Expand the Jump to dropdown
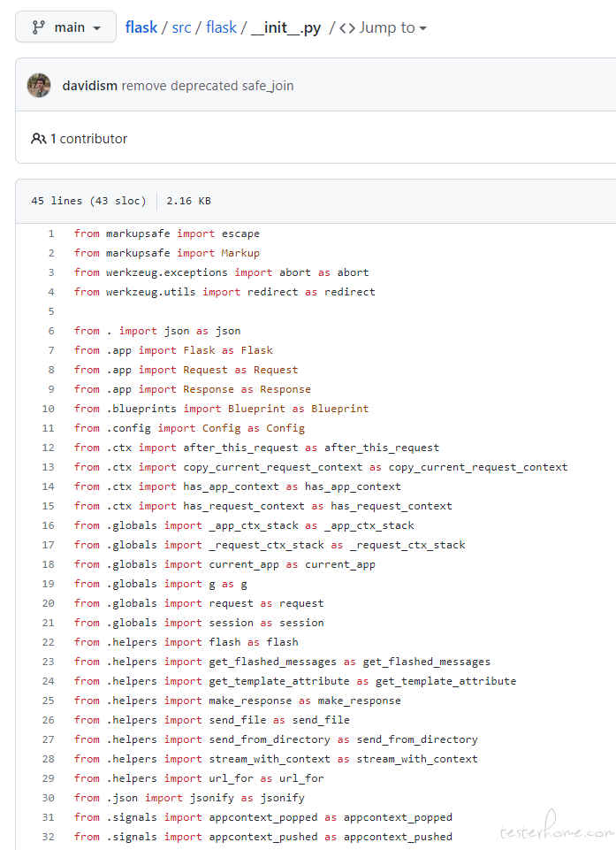Viewport: 616px width, 850px height. pyautogui.click(x=392, y=27)
